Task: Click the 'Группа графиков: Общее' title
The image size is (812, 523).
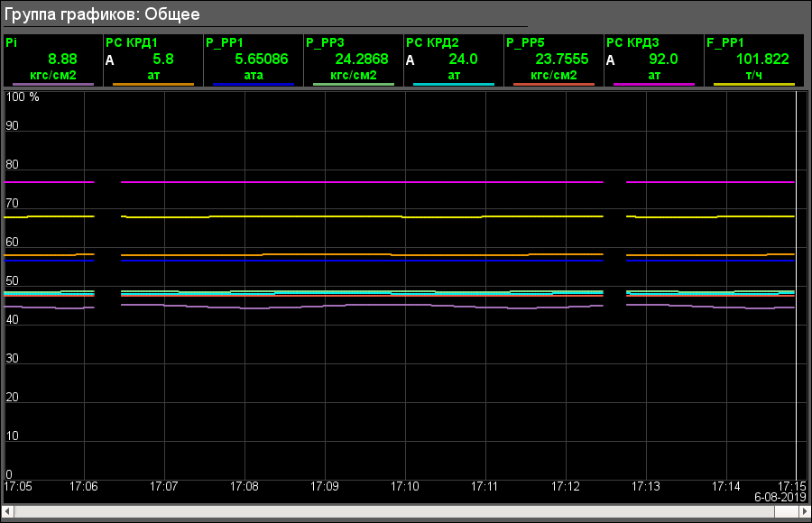Action: pos(103,14)
